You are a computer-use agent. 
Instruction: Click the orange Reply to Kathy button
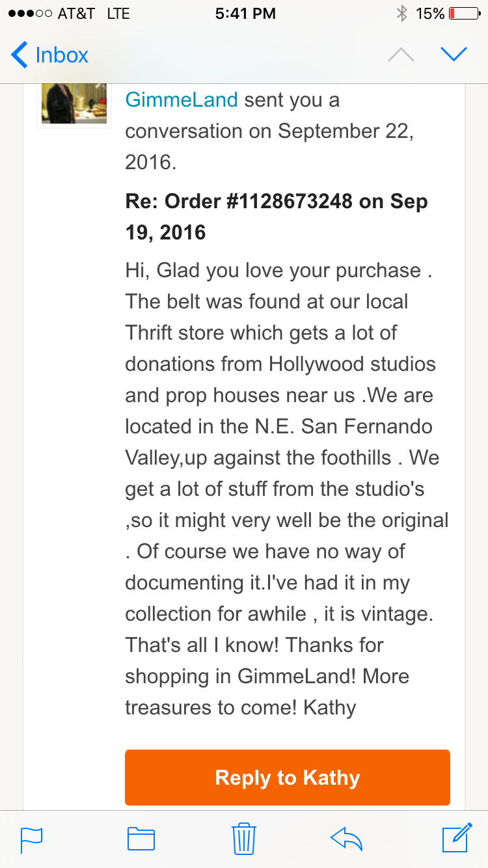tap(288, 778)
